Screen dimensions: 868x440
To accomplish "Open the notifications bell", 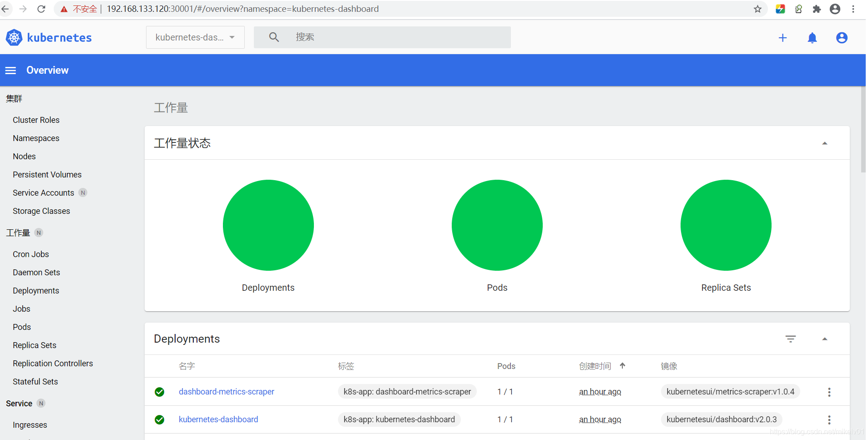I will pos(812,38).
